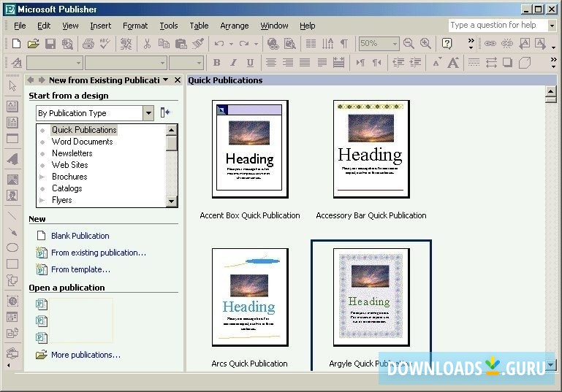This screenshot has height=392, width=562.
Task: Click the From template link
Action: pyautogui.click(x=80, y=269)
